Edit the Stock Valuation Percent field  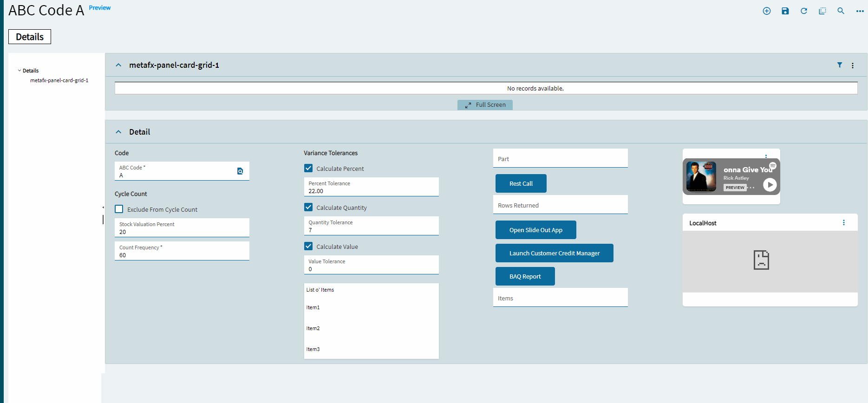[x=182, y=228]
